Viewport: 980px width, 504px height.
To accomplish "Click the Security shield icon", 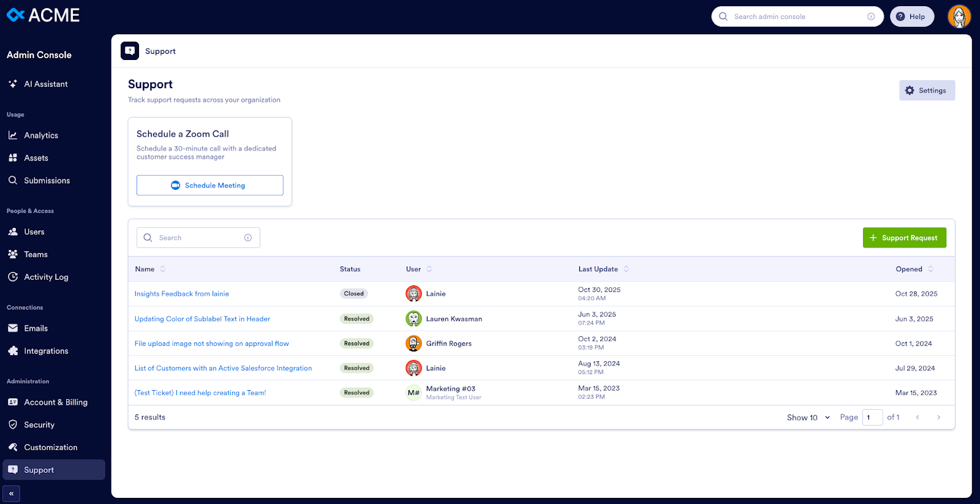I will (x=13, y=425).
